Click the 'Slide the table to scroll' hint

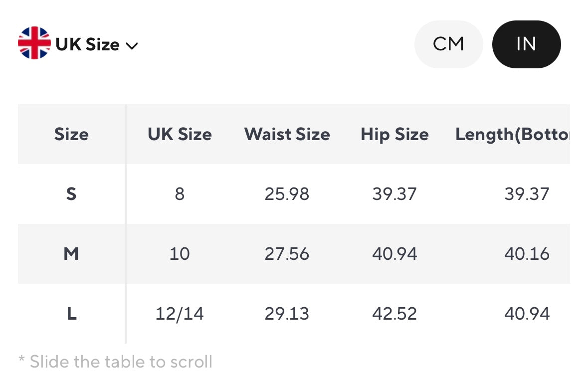(x=115, y=362)
